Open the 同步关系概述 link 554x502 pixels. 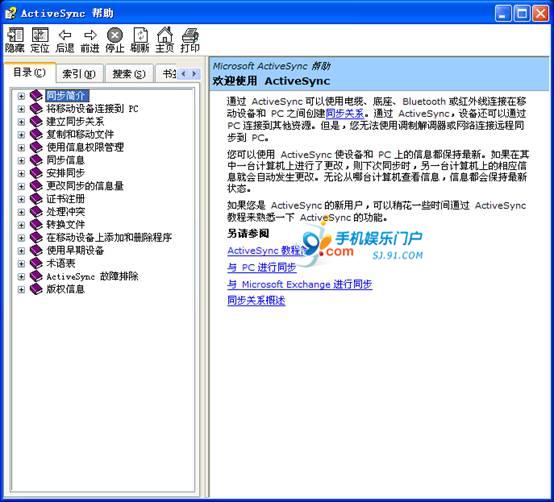point(256,301)
